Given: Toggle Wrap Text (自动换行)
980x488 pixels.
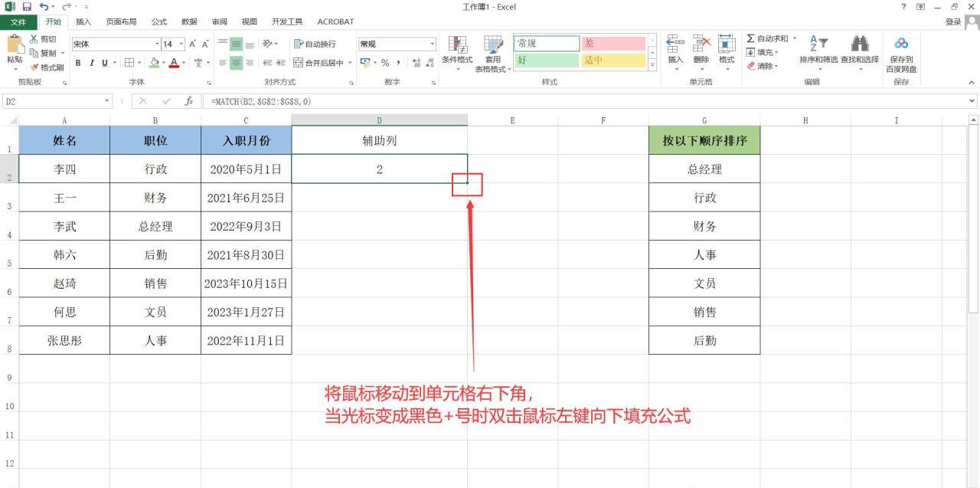Looking at the screenshot, I should (315, 44).
